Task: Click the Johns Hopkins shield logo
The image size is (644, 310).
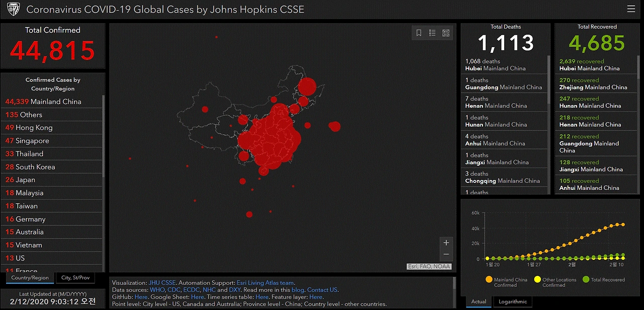Action: pyautogui.click(x=14, y=9)
